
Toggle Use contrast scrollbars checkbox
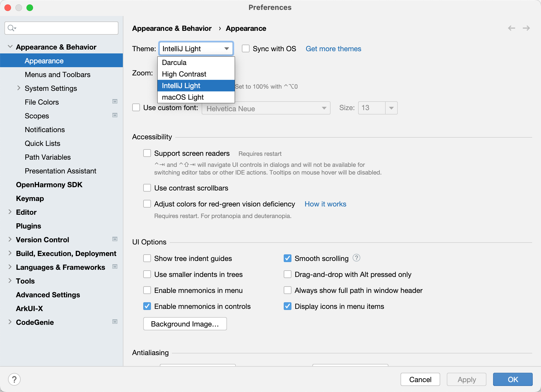point(147,188)
